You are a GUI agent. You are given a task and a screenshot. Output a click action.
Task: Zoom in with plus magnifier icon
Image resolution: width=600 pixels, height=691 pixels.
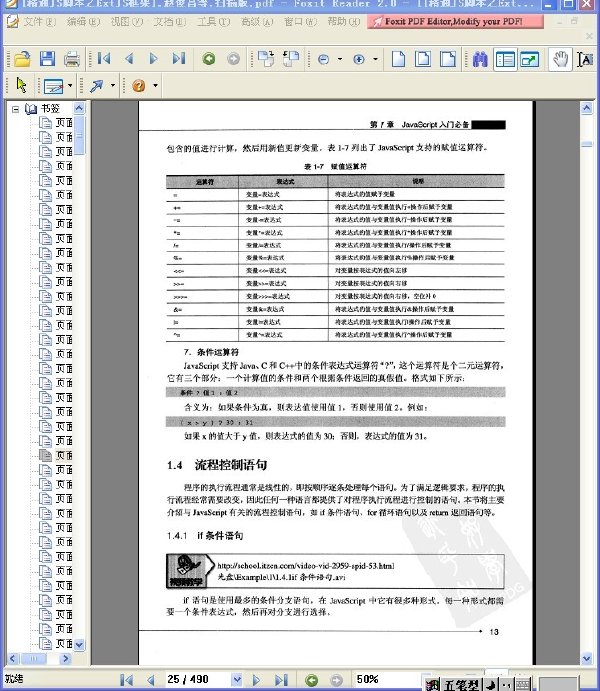click(x=359, y=59)
